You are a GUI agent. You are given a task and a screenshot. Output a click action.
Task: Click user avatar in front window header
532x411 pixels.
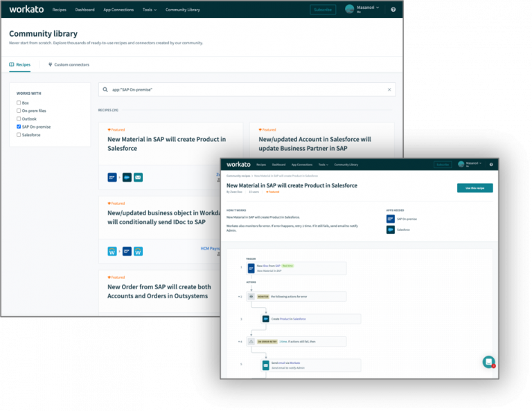pyautogui.click(x=461, y=165)
